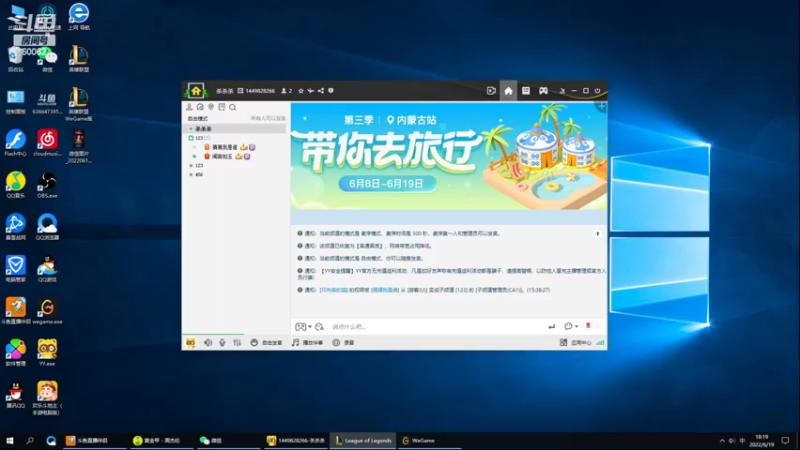Select second user with green dot status

(222, 157)
